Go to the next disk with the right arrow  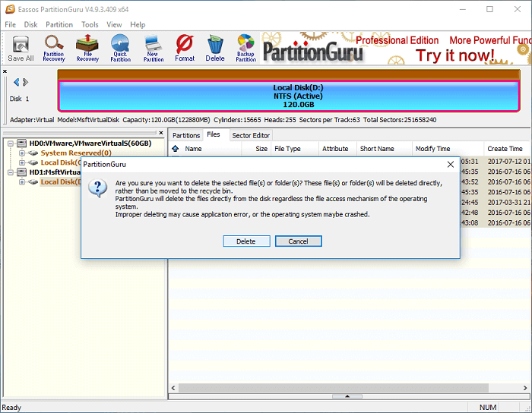click(25, 82)
